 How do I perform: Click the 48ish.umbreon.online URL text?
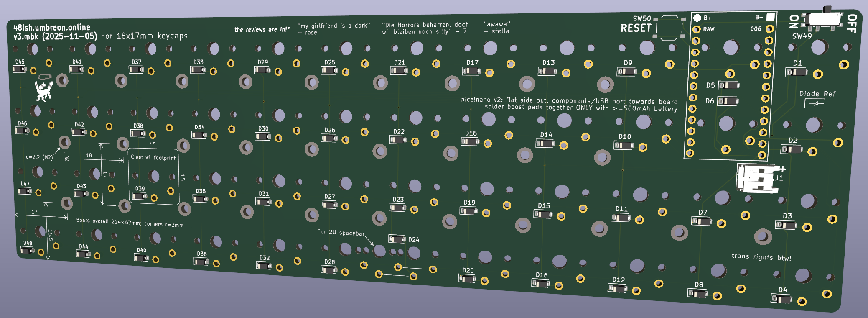pyautogui.click(x=52, y=28)
